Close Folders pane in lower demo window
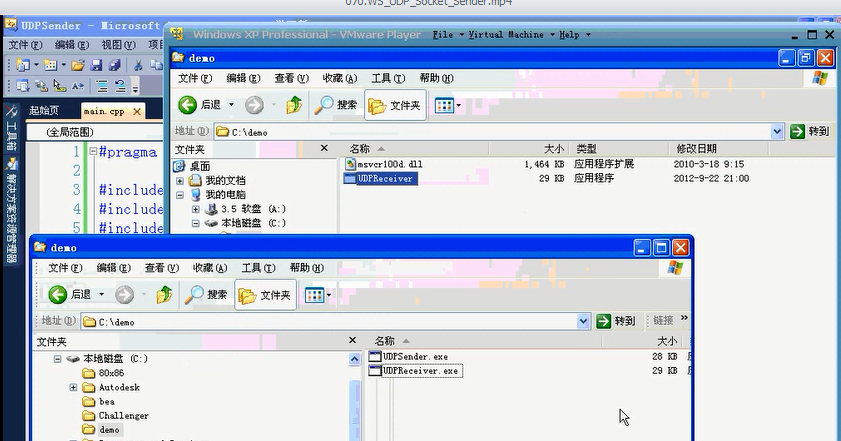The image size is (841, 441). click(352, 340)
